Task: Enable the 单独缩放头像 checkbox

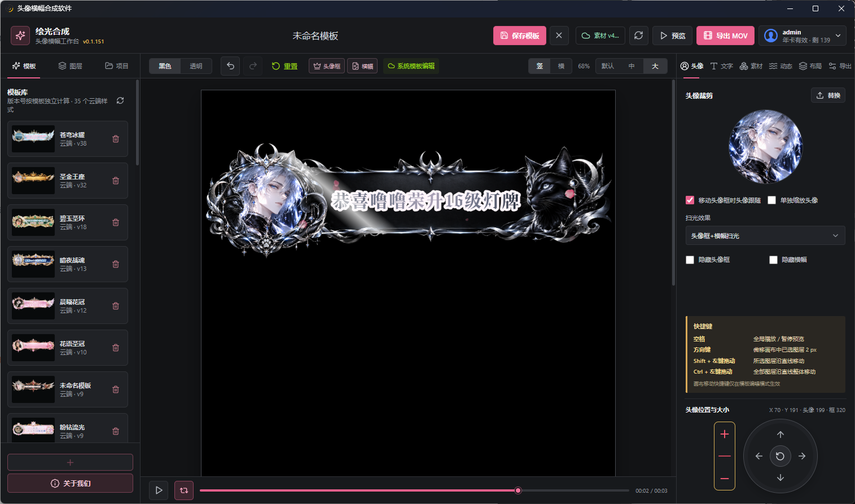Action: 772,200
